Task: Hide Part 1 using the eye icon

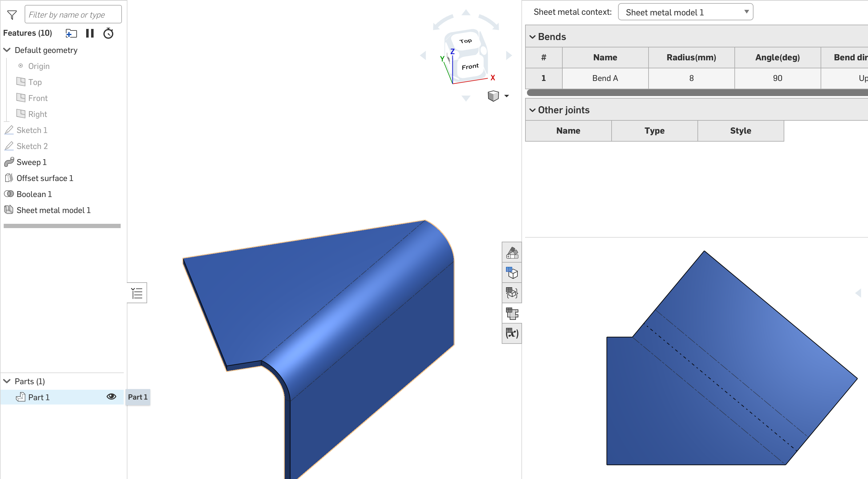Action: [111, 397]
